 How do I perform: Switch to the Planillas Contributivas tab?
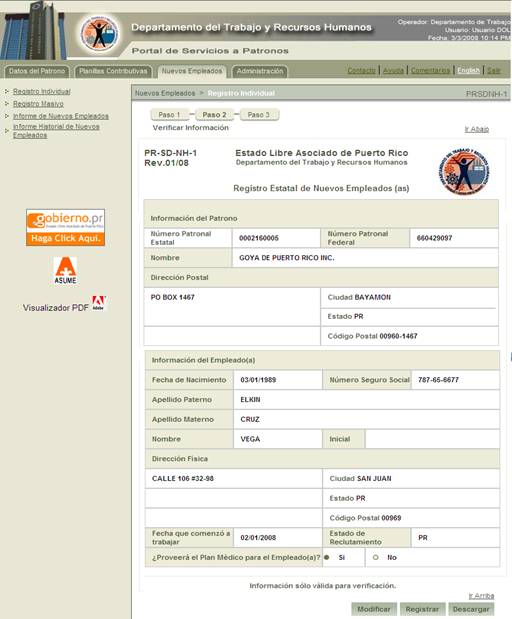pos(113,71)
